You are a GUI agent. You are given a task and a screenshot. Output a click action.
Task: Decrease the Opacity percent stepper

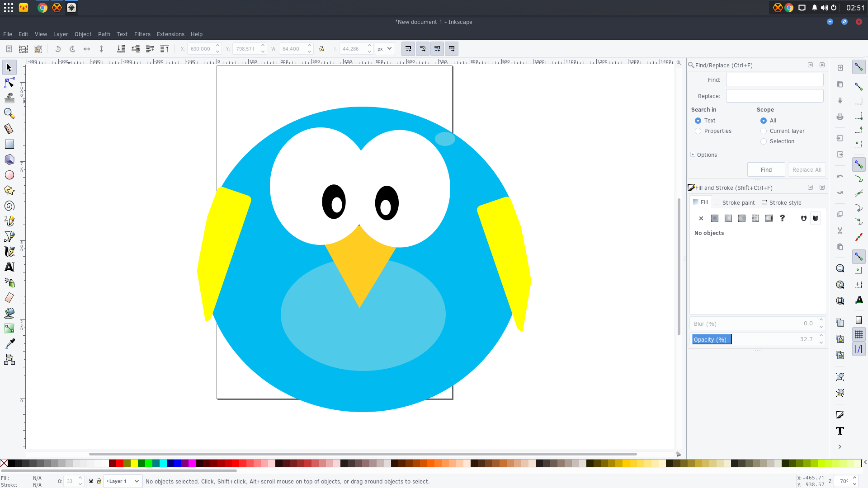(x=821, y=343)
